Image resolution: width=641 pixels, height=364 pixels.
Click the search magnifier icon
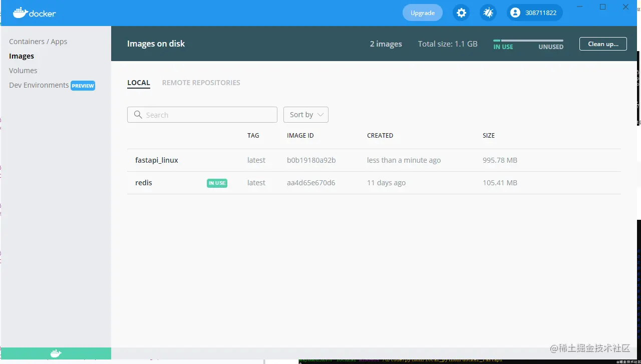coord(138,115)
